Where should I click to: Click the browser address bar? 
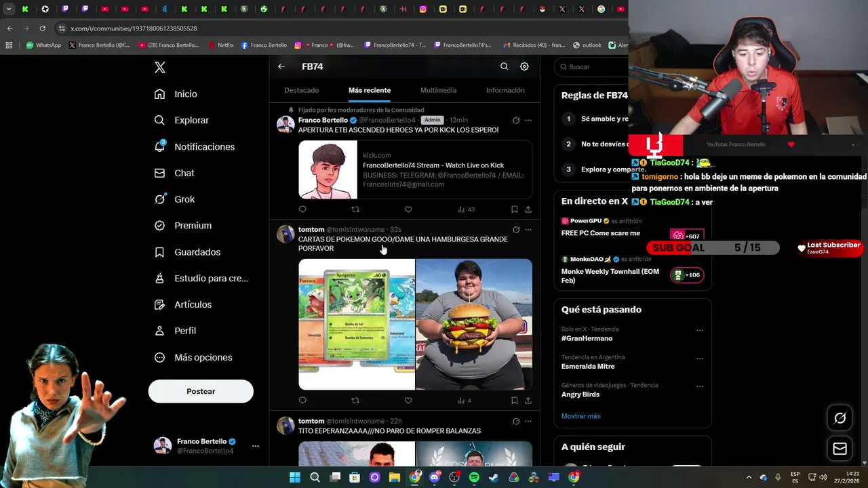[339, 28]
